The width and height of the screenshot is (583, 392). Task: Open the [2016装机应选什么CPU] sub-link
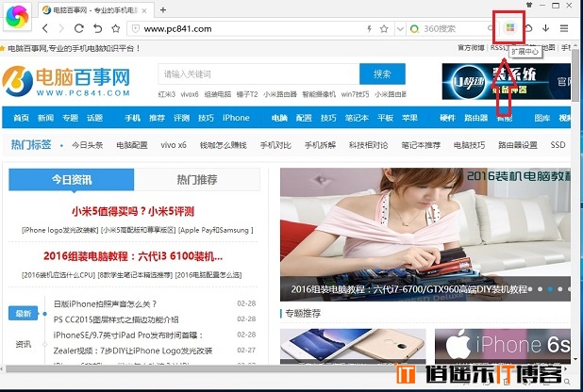[58, 275]
